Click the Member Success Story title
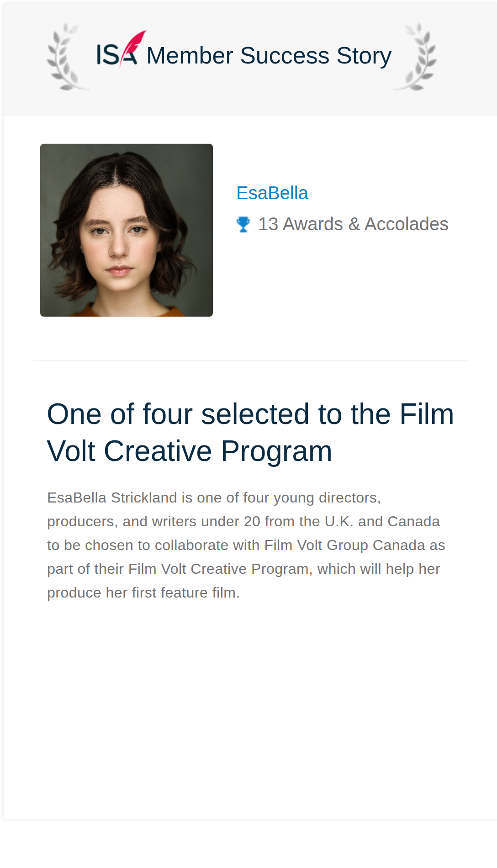This screenshot has width=497, height=868. (269, 56)
